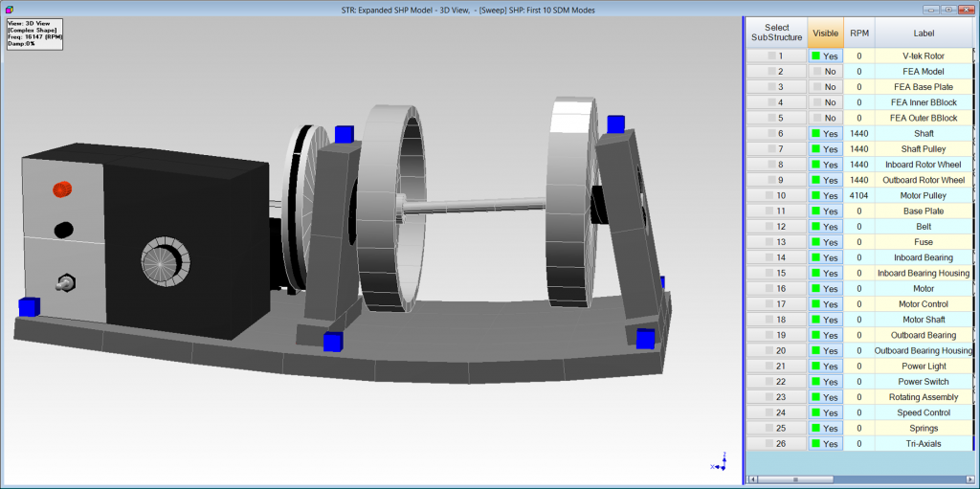Click the XYZ axis triad indicator
The image size is (980, 489).
pos(720,460)
